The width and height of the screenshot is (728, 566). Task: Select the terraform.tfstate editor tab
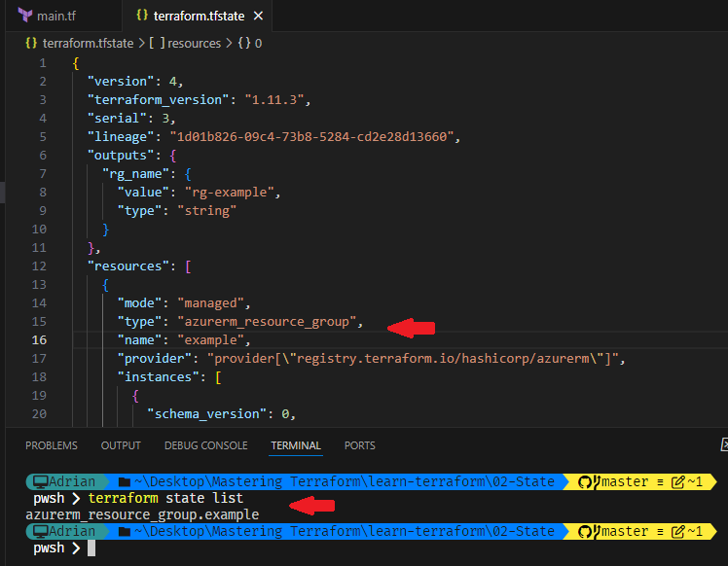(x=198, y=16)
